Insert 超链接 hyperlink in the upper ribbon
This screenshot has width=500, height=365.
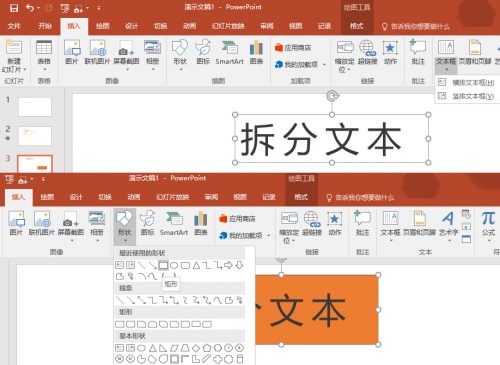[367, 52]
